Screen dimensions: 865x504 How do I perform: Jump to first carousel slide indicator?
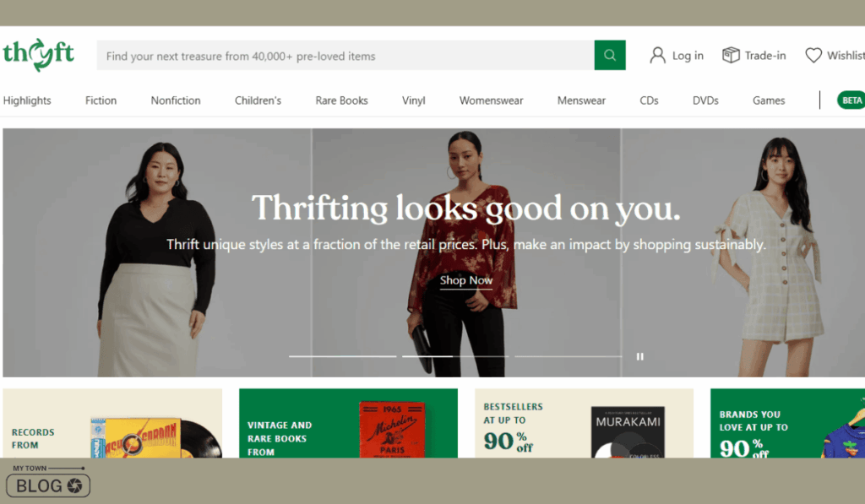tap(343, 357)
